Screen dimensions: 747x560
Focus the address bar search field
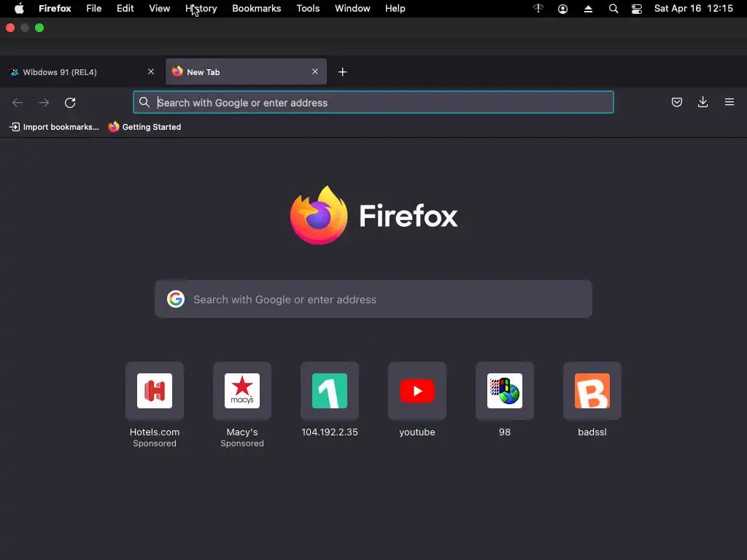[373, 102]
